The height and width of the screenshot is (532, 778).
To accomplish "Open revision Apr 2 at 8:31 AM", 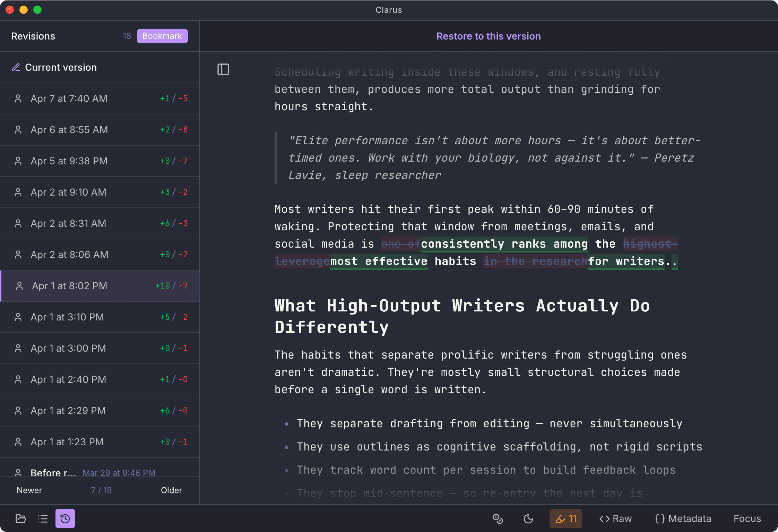I will pyautogui.click(x=100, y=223).
